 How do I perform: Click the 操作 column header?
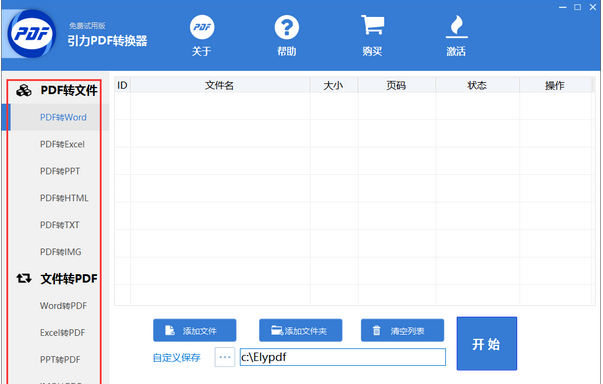point(555,85)
